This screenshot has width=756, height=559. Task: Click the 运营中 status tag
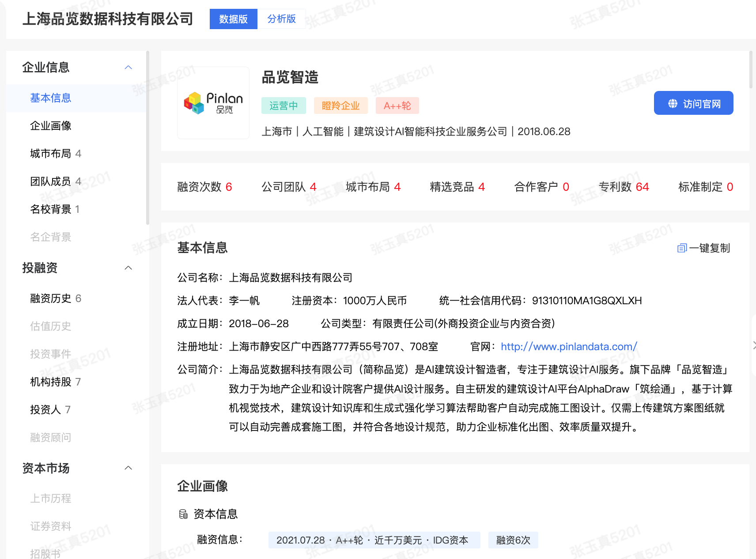283,106
